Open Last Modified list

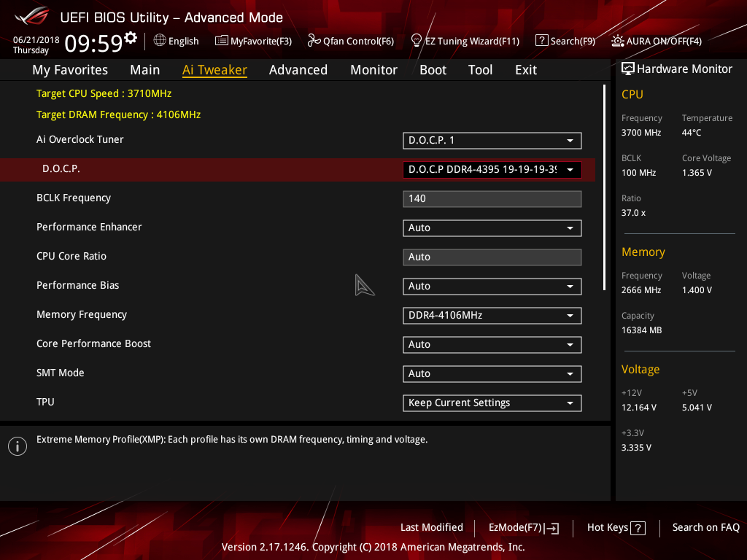[432, 528]
